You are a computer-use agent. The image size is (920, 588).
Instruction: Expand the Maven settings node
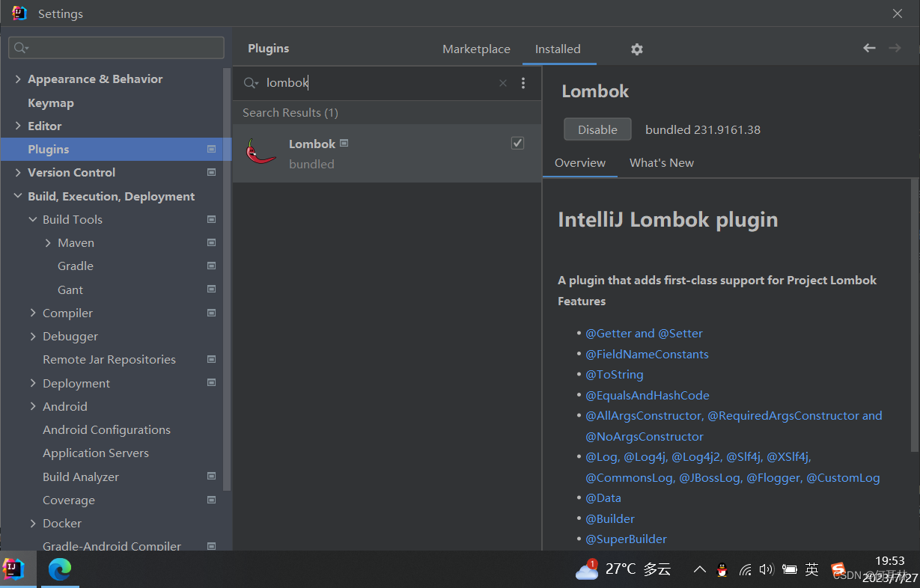48,243
